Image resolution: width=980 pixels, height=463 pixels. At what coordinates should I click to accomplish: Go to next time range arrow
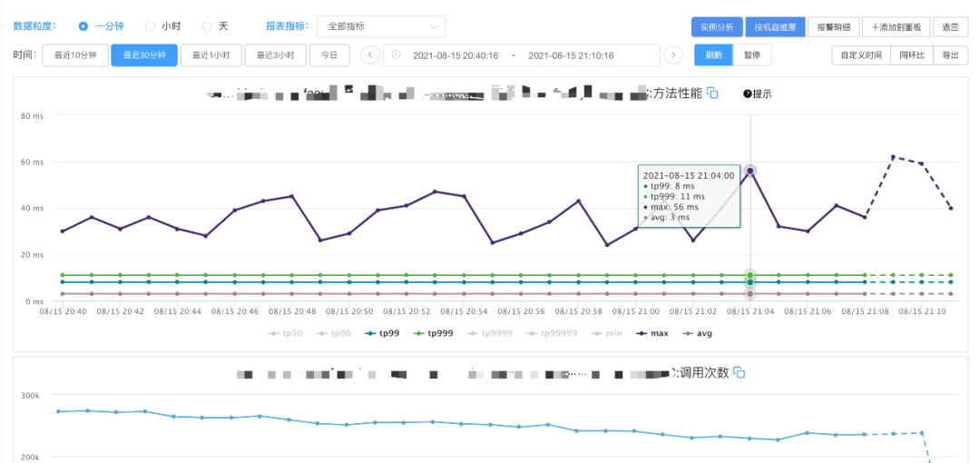point(672,55)
